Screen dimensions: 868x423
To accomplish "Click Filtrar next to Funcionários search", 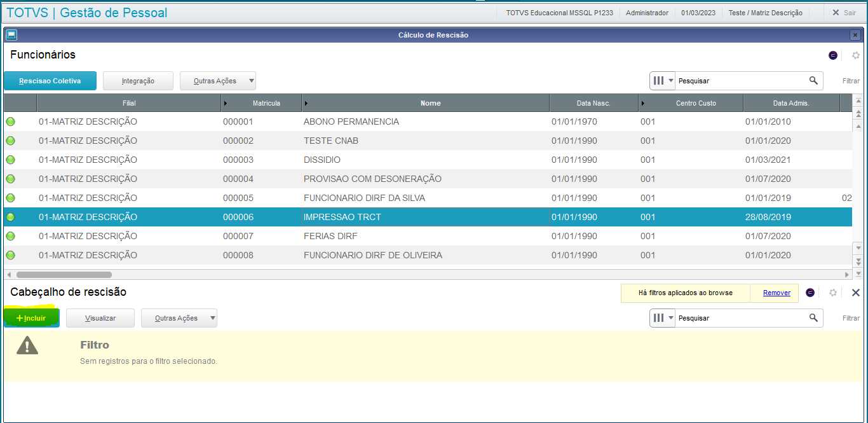I will 851,81.
